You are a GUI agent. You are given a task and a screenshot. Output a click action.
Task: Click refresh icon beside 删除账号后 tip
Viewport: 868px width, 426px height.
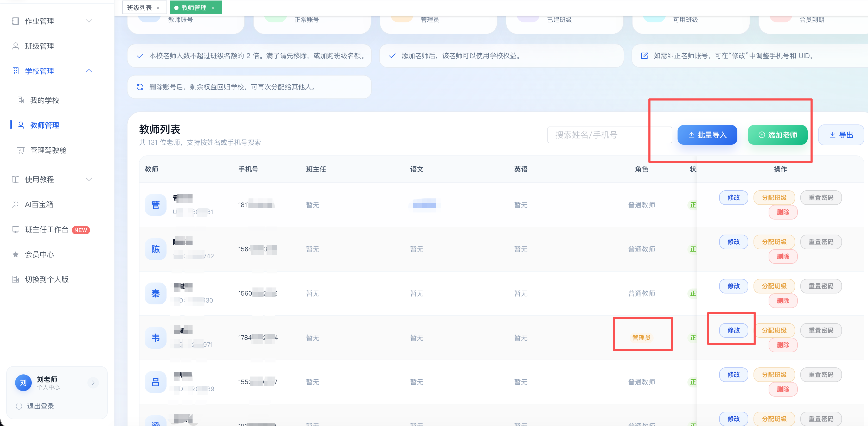(x=140, y=87)
